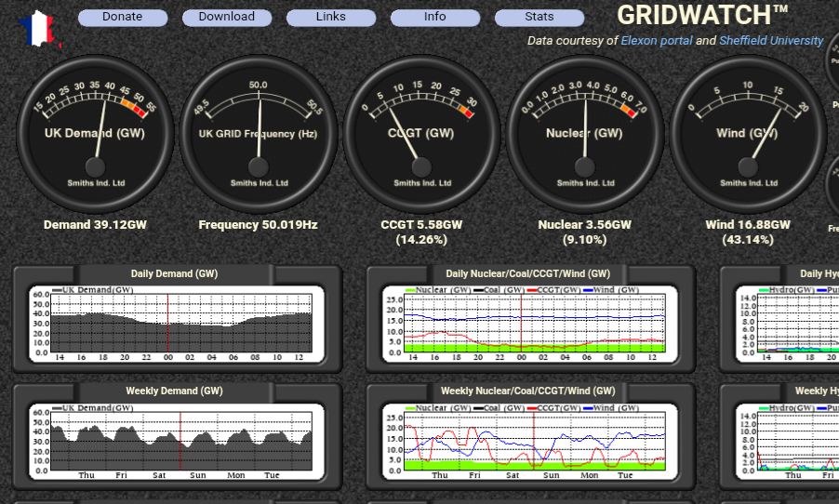Click the red midnight marker in Daily Demand
The width and height of the screenshot is (839, 504).
167,324
